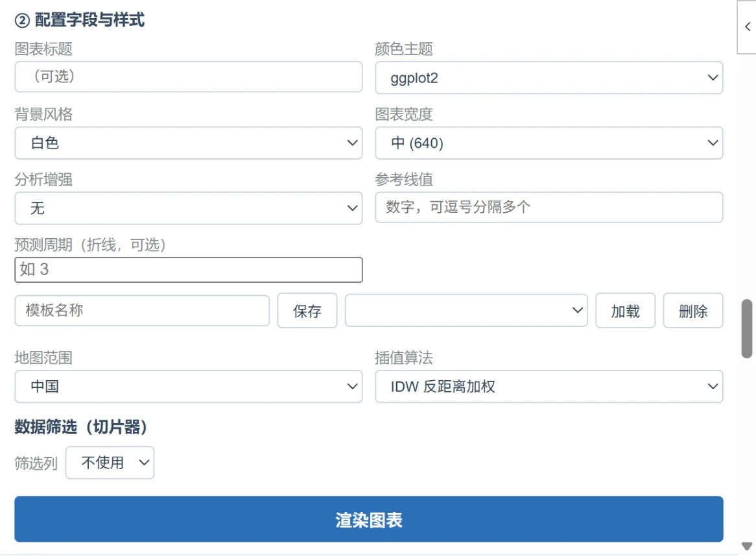This screenshot has height=556, width=756.
Task: Click the 配置字段与样式 section heading
Action: click(x=80, y=20)
